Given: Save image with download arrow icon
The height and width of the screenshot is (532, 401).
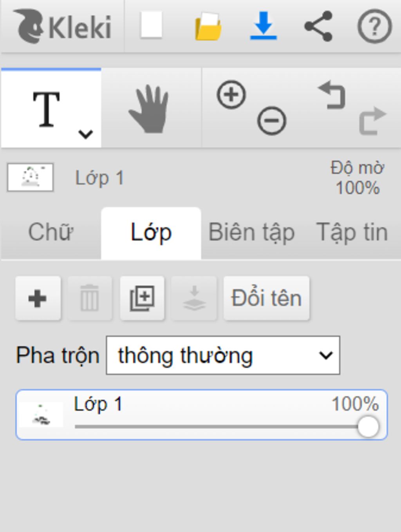Looking at the screenshot, I should pyautogui.click(x=264, y=26).
